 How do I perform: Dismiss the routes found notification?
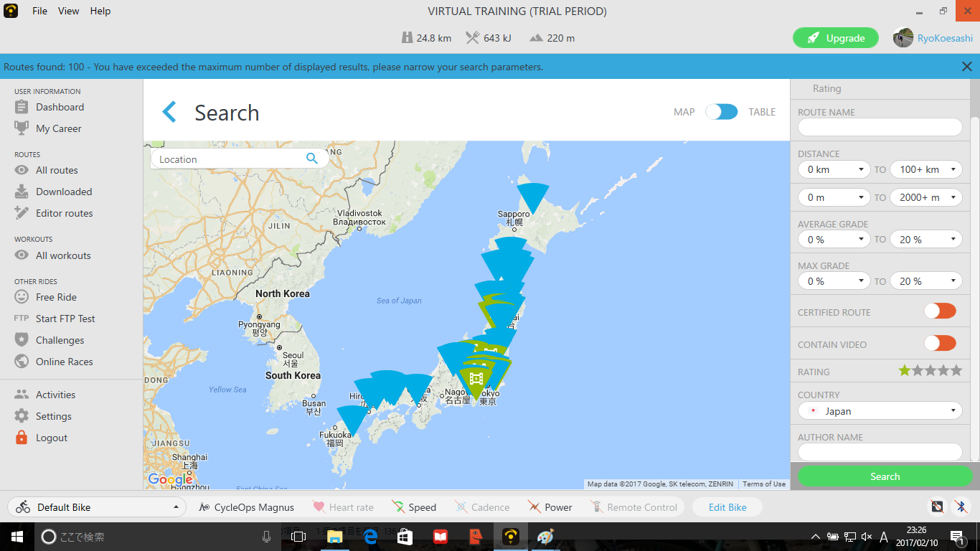coord(966,67)
